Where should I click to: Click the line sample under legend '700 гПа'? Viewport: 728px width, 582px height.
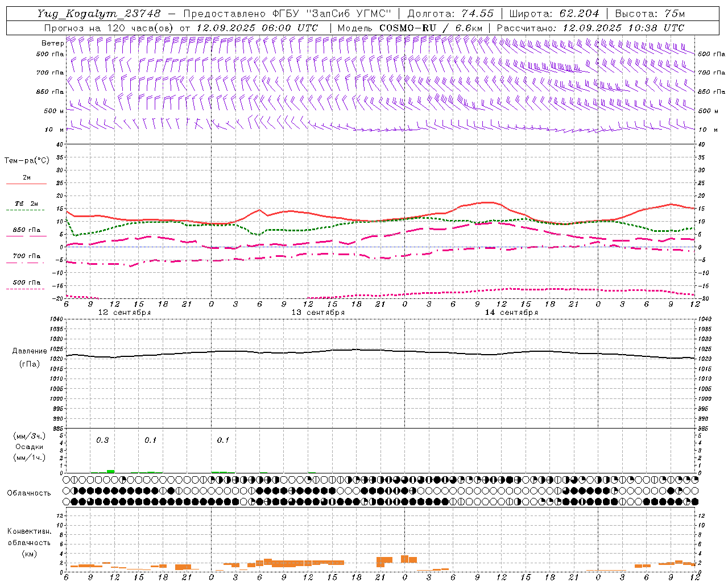[25, 263]
